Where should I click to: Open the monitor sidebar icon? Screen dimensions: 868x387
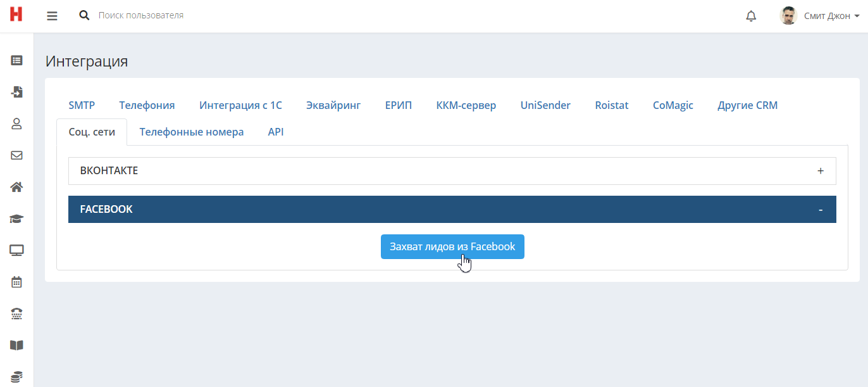pyautogui.click(x=16, y=250)
